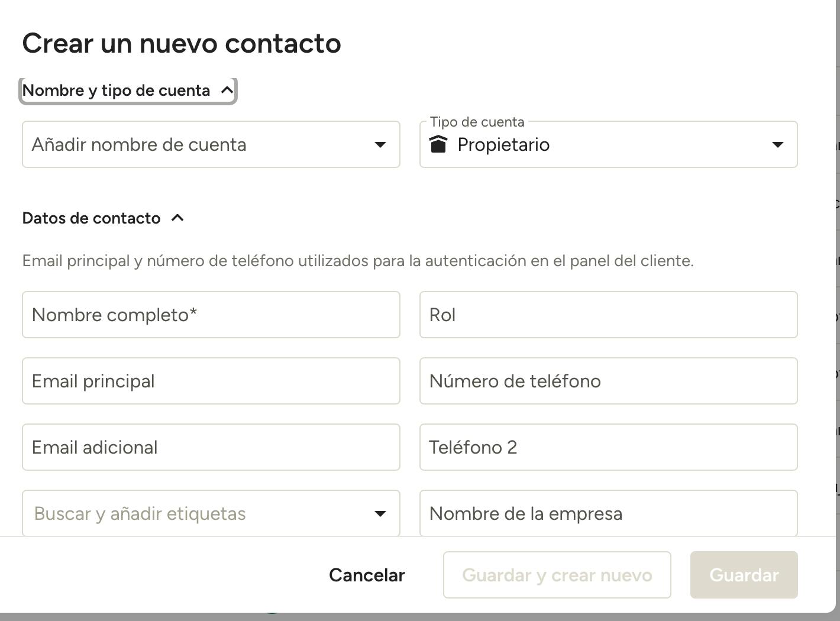The image size is (840, 621).
Task: Click Guardar y crear nuevo
Action: click(557, 575)
